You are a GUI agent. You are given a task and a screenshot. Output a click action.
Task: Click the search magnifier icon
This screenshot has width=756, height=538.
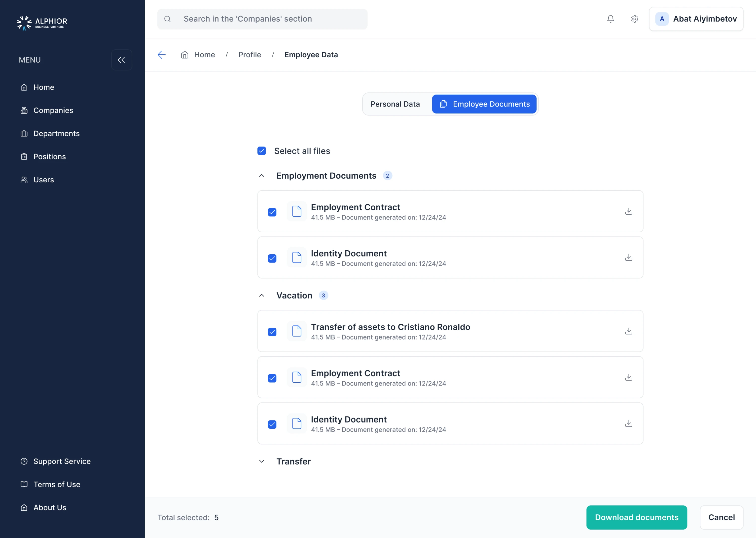168,19
